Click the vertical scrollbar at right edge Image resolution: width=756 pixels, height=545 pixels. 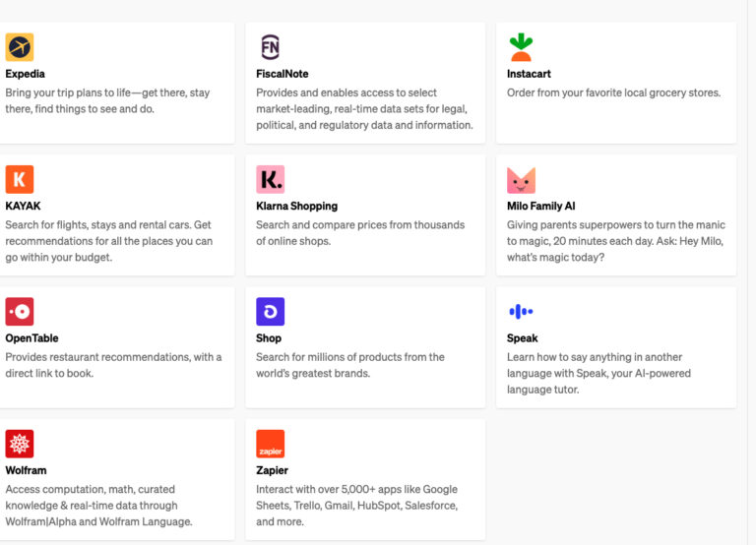pos(751,272)
